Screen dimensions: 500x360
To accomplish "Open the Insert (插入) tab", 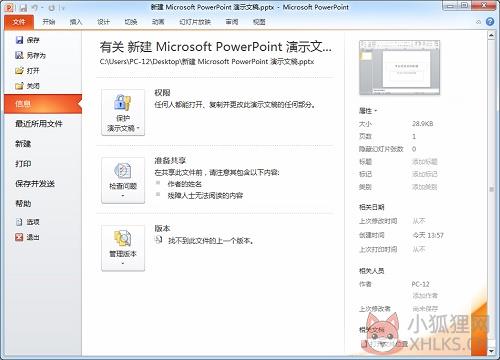I will click(76, 22).
